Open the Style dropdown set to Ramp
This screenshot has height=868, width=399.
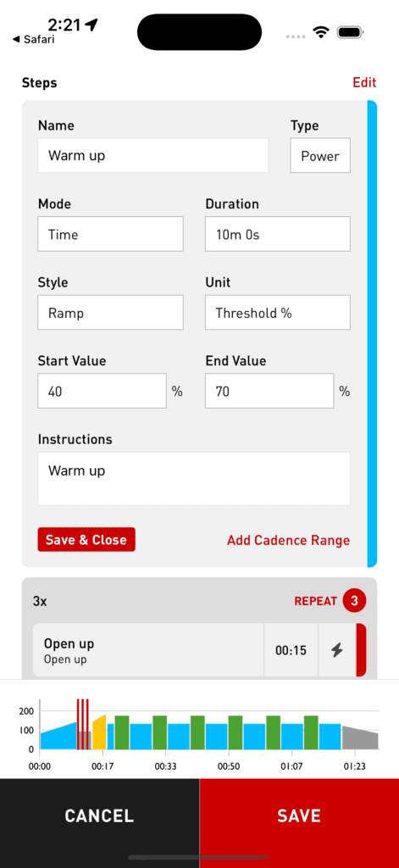(x=111, y=313)
